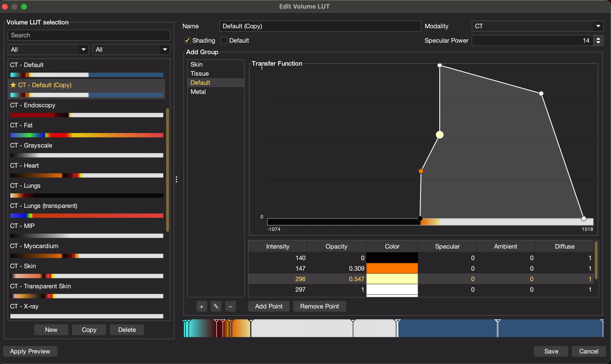The width and height of the screenshot is (611, 364).
Task: Cancel editing the LUT
Action: (x=589, y=351)
